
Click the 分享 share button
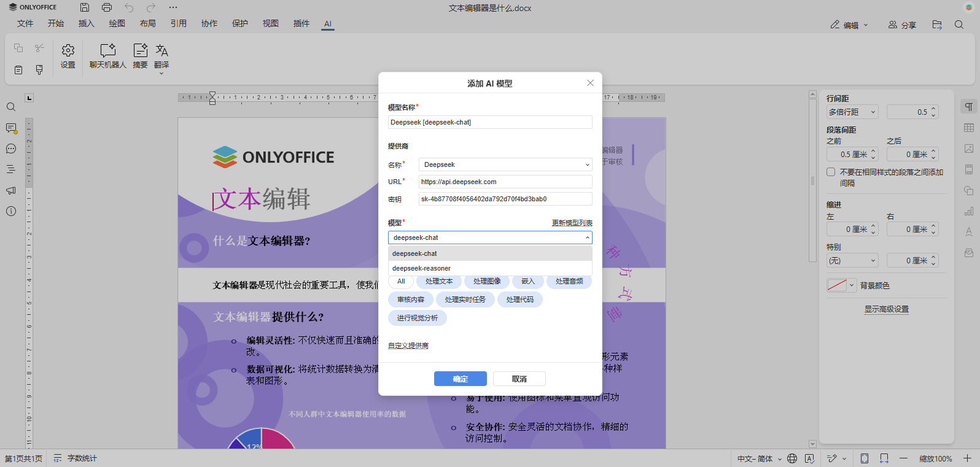(902, 25)
